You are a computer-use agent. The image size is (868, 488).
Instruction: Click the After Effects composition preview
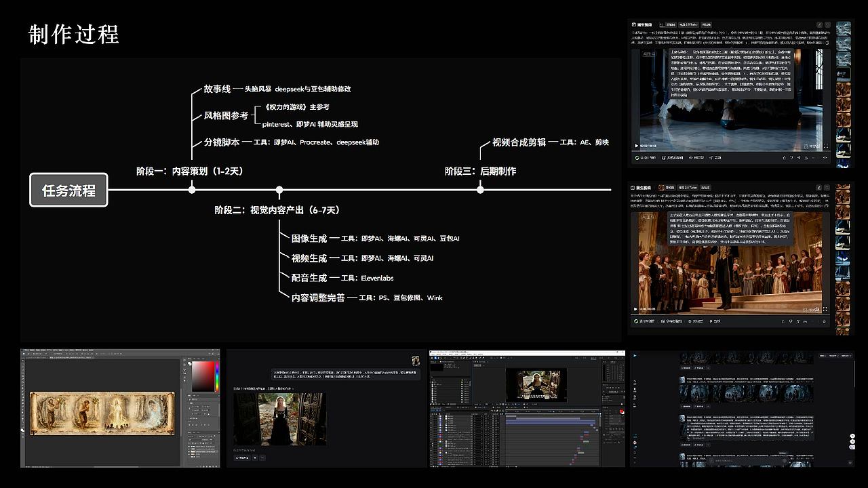536,384
